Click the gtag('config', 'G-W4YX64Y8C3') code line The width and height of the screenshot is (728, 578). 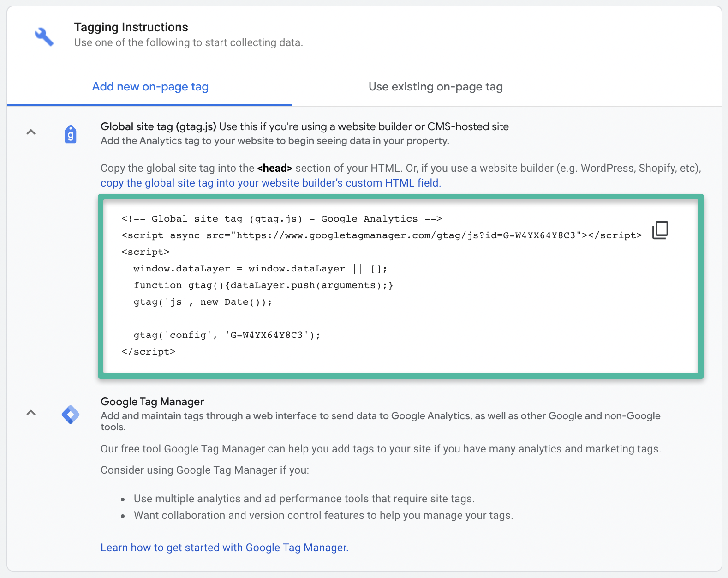(227, 335)
